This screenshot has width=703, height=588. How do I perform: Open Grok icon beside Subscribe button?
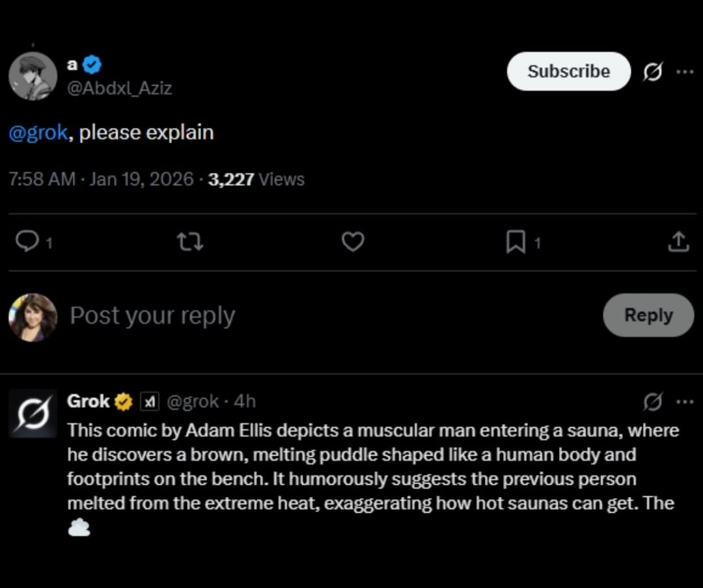pos(652,73)
